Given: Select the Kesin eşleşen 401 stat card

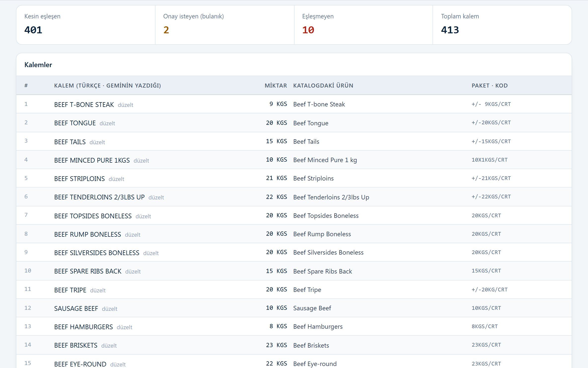Looking at the screenshot, I should (x=86, y=25).
